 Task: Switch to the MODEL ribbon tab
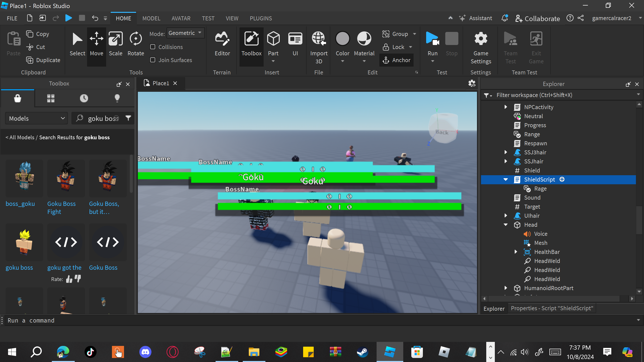(151, 18)
